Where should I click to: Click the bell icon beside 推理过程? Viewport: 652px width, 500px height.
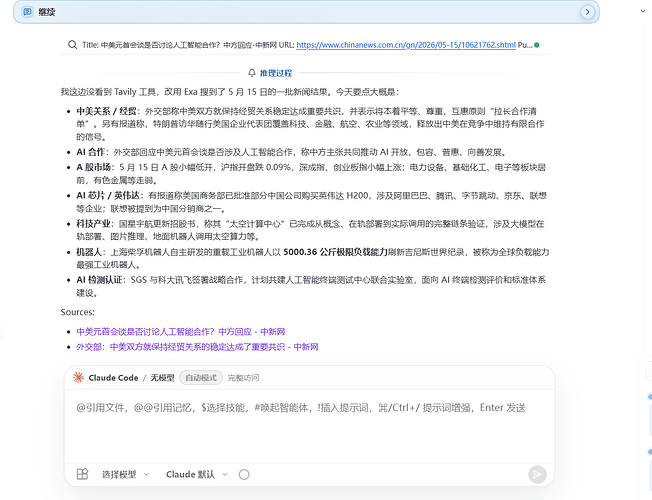coord(252,73)
